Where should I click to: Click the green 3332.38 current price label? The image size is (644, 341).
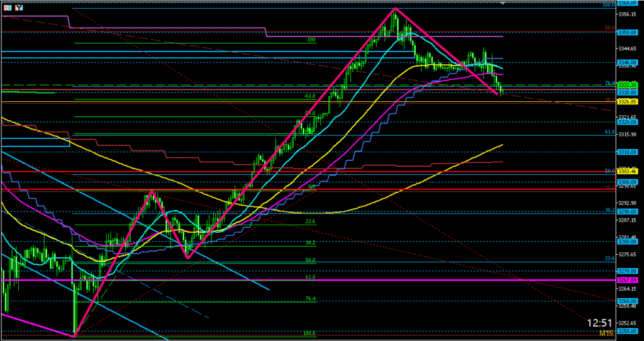(x=628, y=85)
